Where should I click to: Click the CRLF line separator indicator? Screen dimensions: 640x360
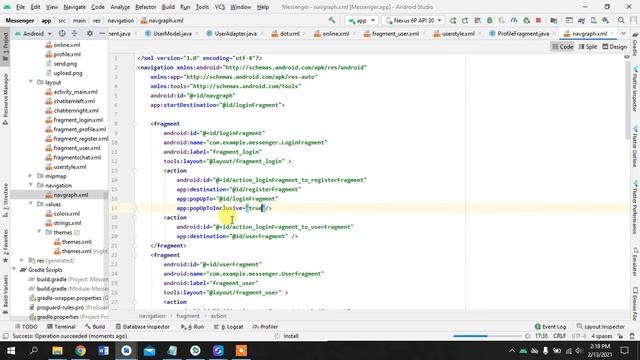(x=559, y=336)
